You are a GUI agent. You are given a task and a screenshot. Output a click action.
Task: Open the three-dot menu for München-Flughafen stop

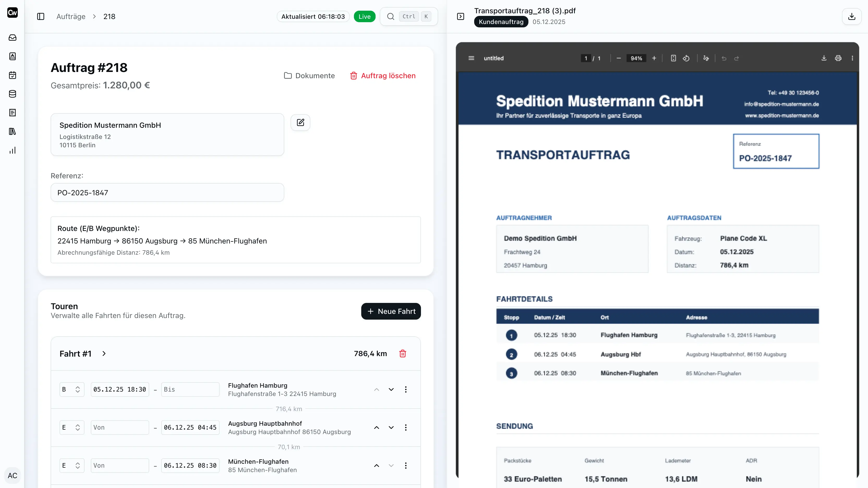(x=406, y=465)
